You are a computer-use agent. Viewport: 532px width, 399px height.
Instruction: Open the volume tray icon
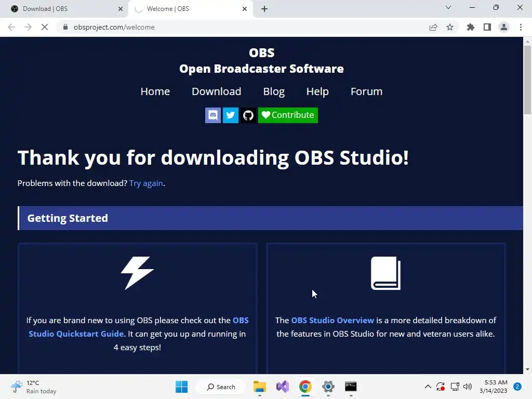point(468,387)
